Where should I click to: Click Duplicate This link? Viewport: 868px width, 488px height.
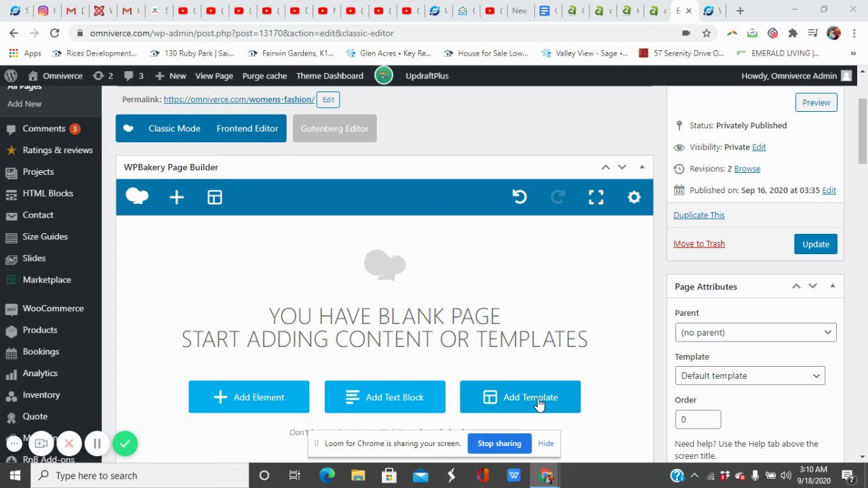click(699, 215)
